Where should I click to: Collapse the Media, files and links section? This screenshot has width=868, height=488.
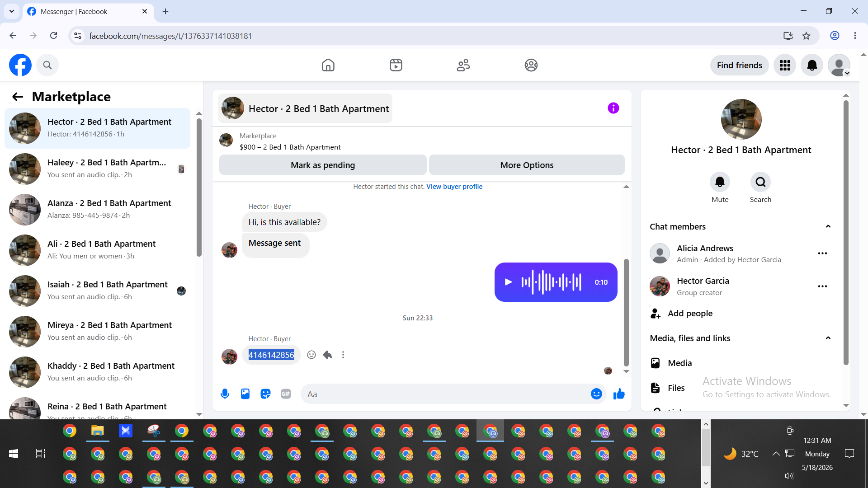[828, 338]
